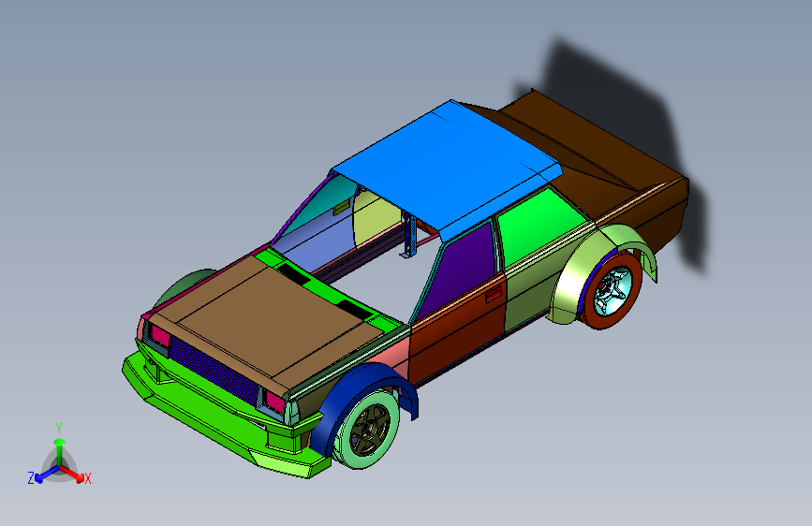Click the rear wheel's cyan rim
The image size is (812, 526).
point(614,291)
